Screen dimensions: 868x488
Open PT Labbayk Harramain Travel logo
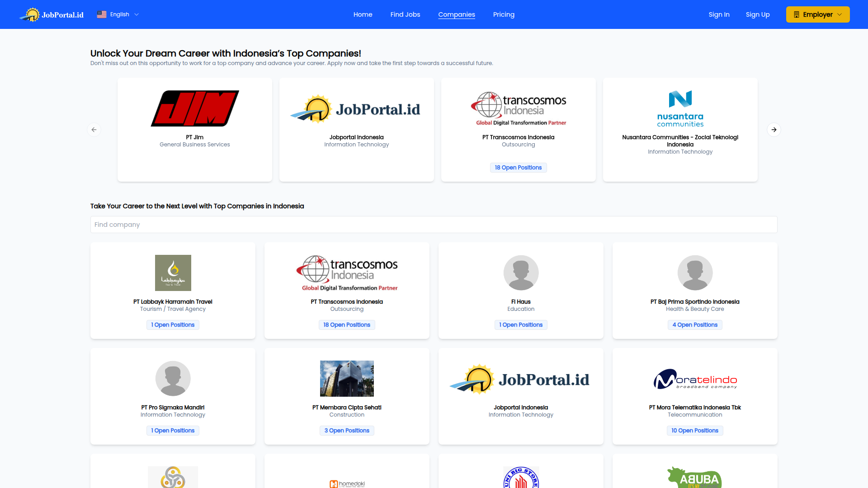coord(173,273)
